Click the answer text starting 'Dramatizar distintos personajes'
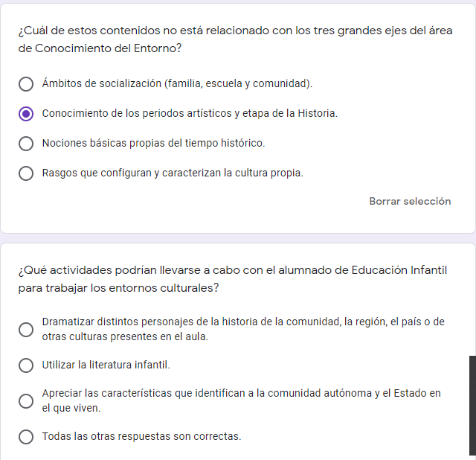The width and height of the screenshot is (476, 460). pos(243,329)
